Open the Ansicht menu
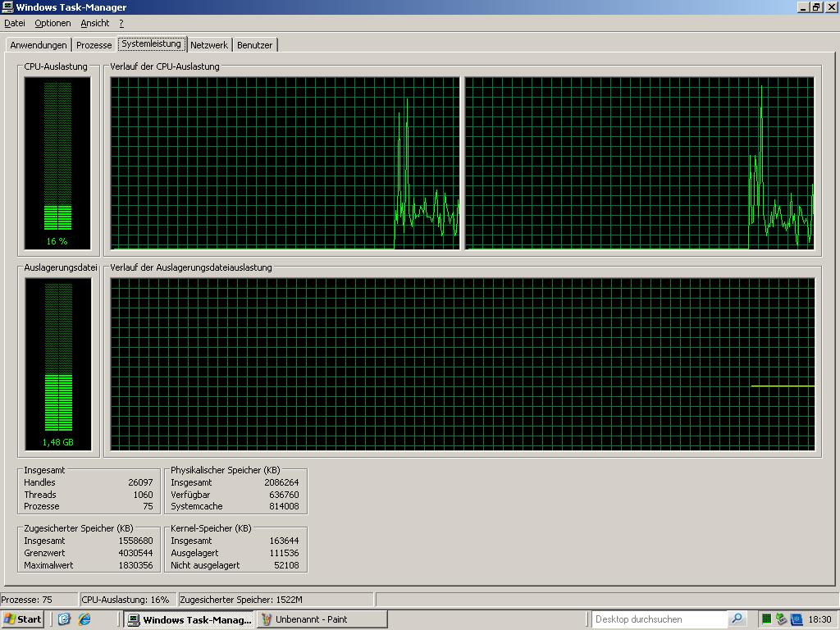The image size is (840, 630). [95, 23]
